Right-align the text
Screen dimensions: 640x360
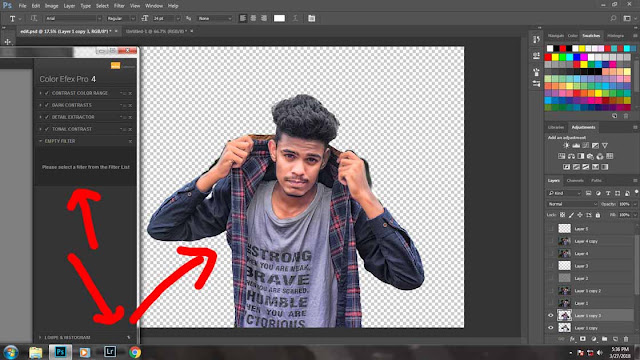pyautogui.click(x=264, y=18)
